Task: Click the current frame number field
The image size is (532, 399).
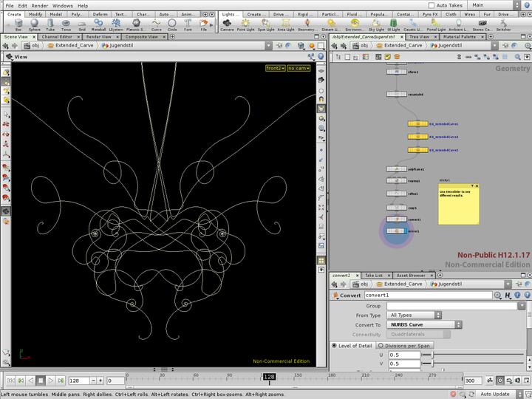Action: pos(79,381)
